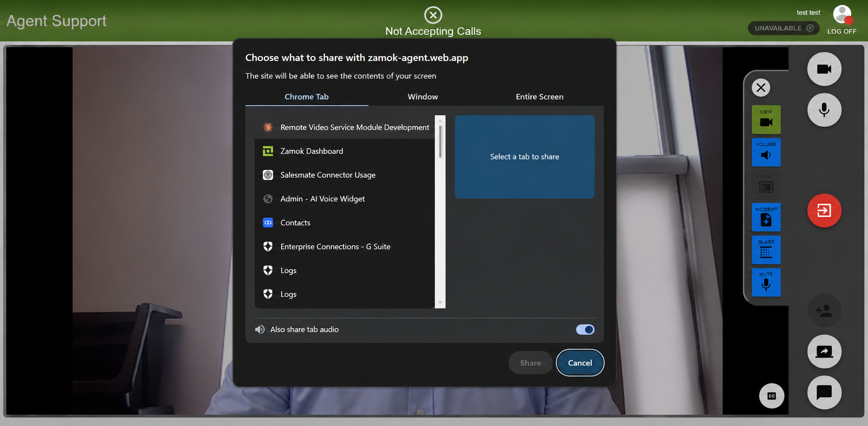
Task: Click the X icon in the UNAVAILABLE pill
Action: pyautogui.click(x=810, y=28)
